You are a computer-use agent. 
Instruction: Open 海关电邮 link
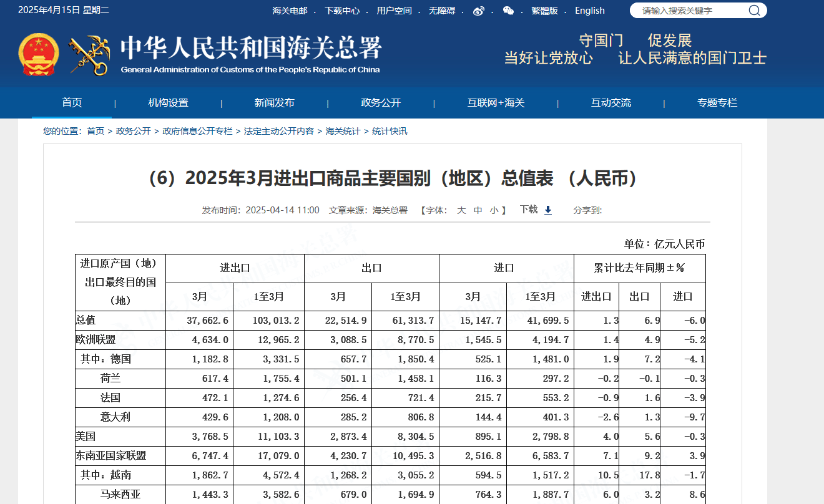(290, 11)
